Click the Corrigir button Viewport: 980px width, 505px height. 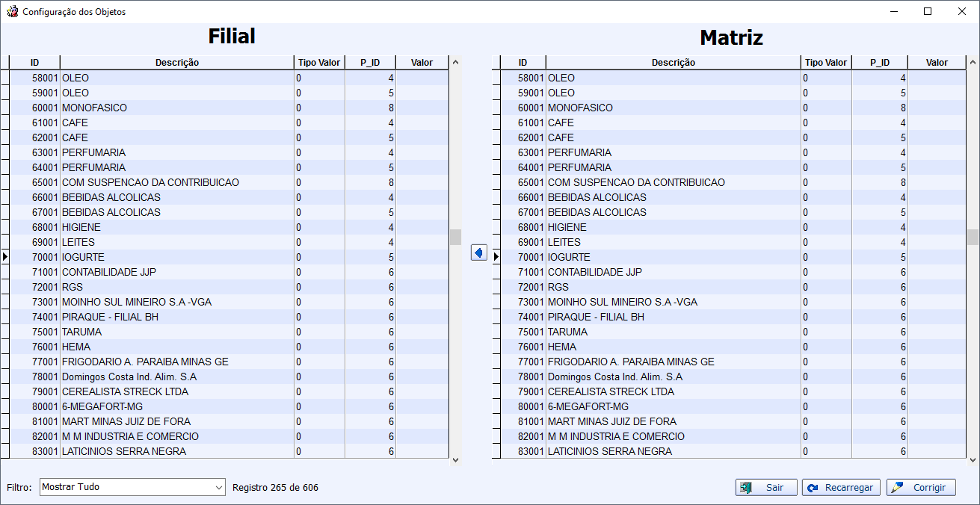coord(921,487)
